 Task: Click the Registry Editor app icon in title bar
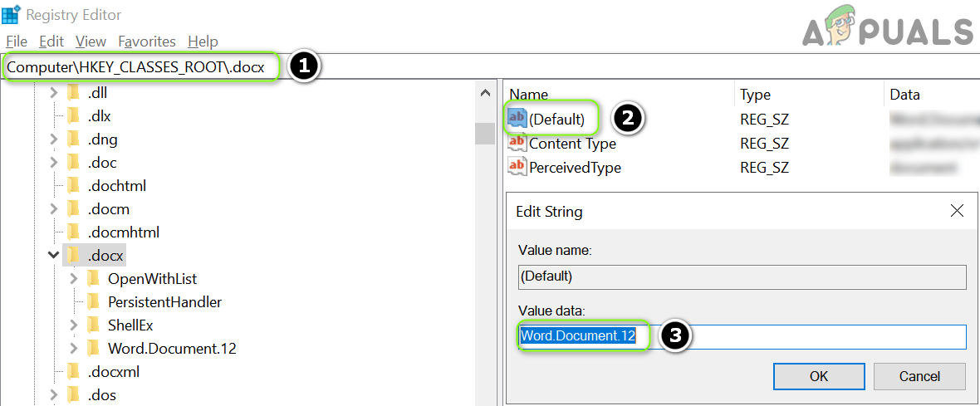pyautogui.click(x=12, y=15)
